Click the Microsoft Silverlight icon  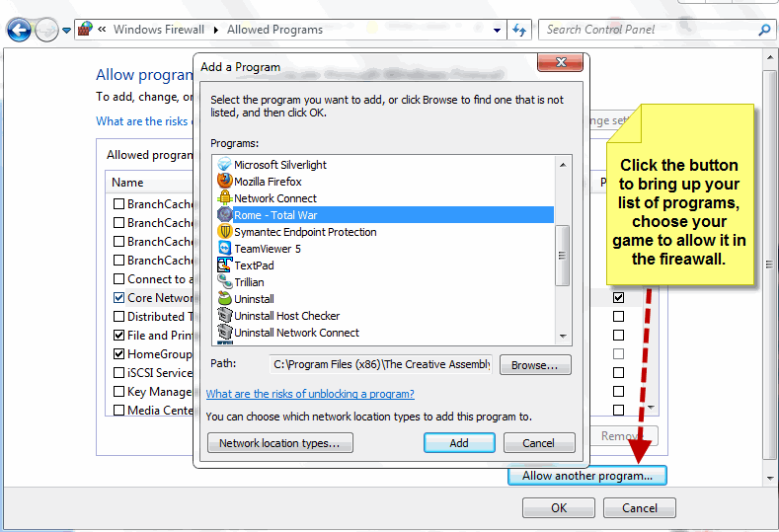click(224, 164)
